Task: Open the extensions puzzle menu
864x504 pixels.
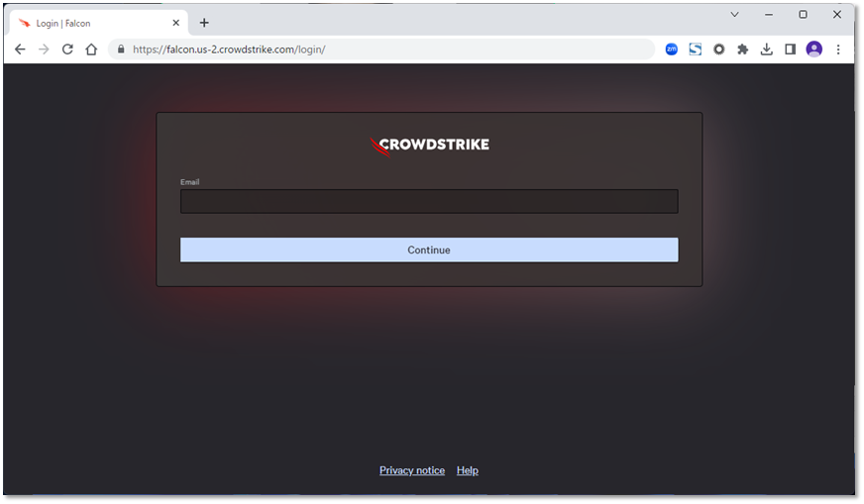Action: click(x=743, y=50)
